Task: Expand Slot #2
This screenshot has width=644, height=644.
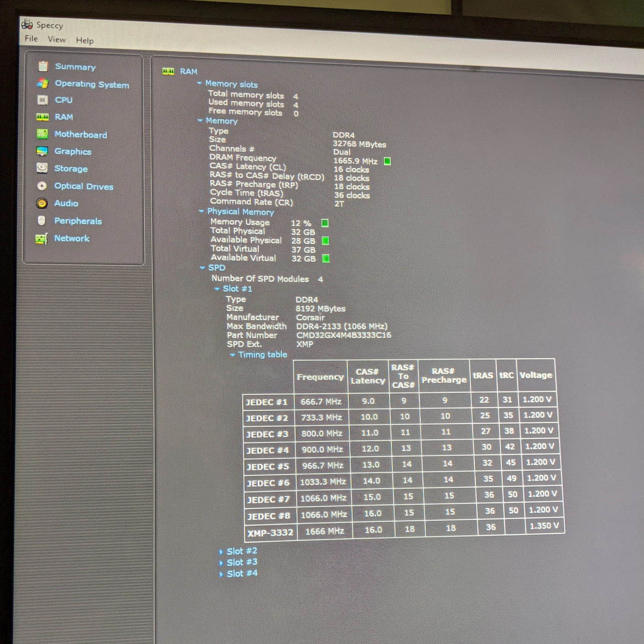Action: click(221, 552)
